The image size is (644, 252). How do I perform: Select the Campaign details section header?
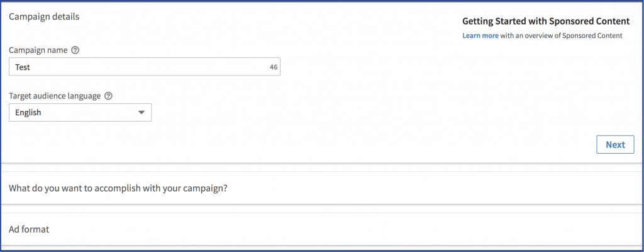tap(44, 17)
